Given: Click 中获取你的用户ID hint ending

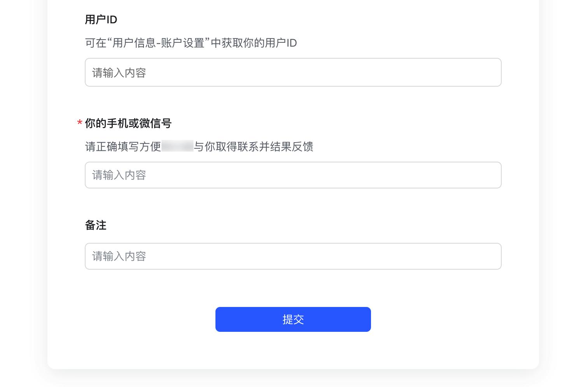Looking at the screenshot, I should (x=254, y=43).
